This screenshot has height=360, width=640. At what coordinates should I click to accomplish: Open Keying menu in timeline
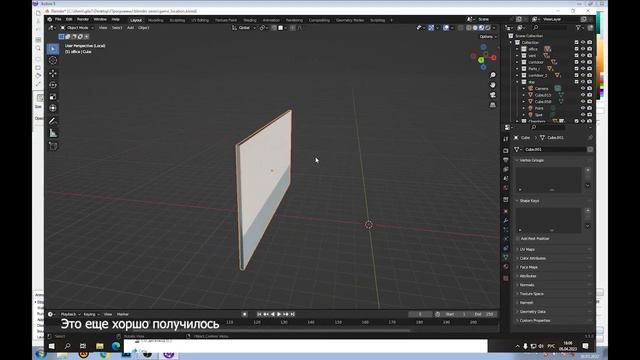tap(91, 314)
